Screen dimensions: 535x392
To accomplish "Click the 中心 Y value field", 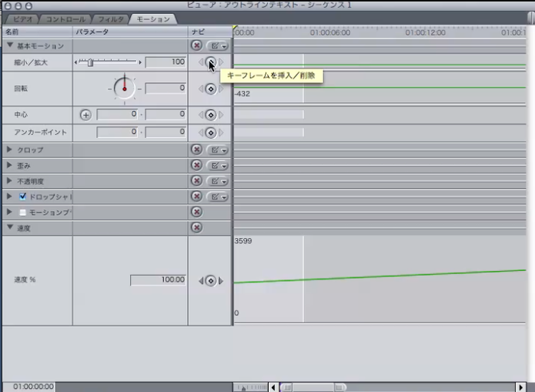I will 166,115.
